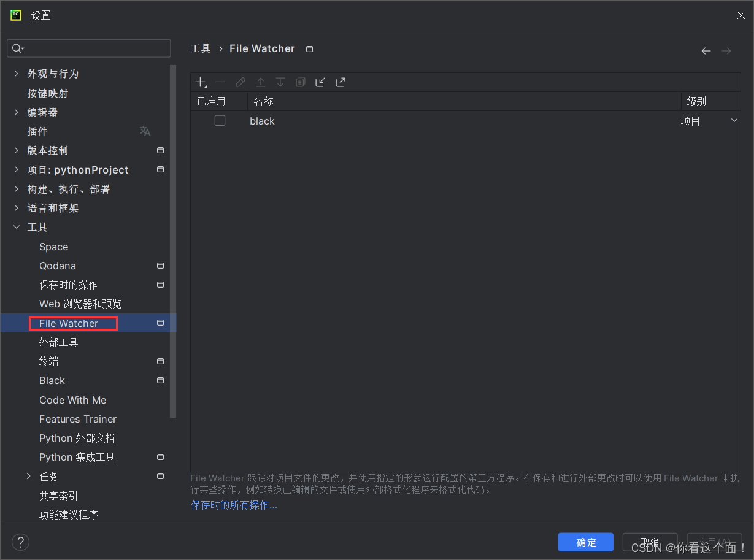Open 按键映射 settings page
754x560 pixels.
[x=48, y=93]
